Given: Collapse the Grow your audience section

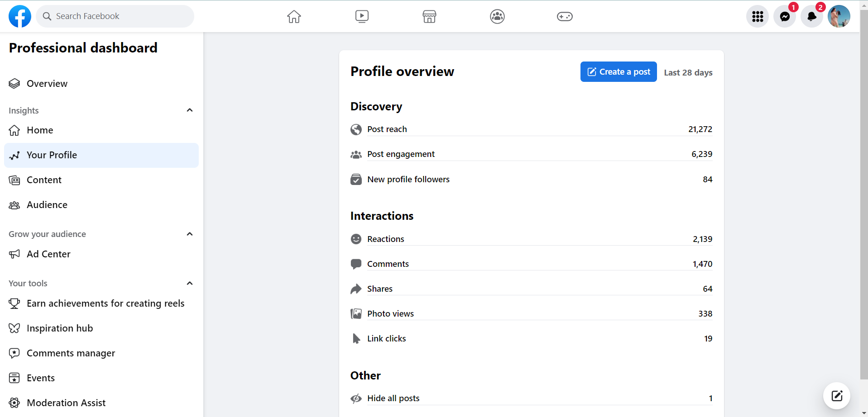Looking at the screenshot, I should tap(190, 234).
